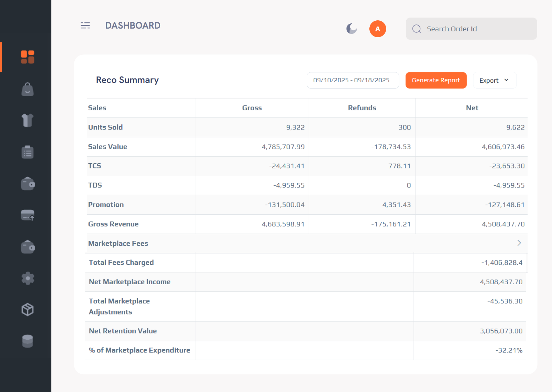Toggle dark mode with moon icon
Image resolution: width=552 pixels, height=392 pixels.
(x=351, y=29)
